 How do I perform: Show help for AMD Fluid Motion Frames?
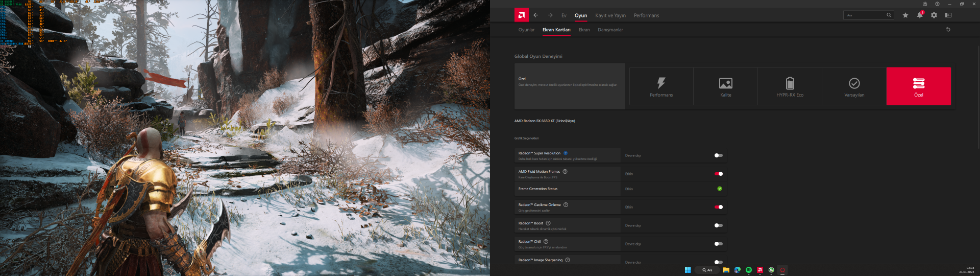click(565, 171)
